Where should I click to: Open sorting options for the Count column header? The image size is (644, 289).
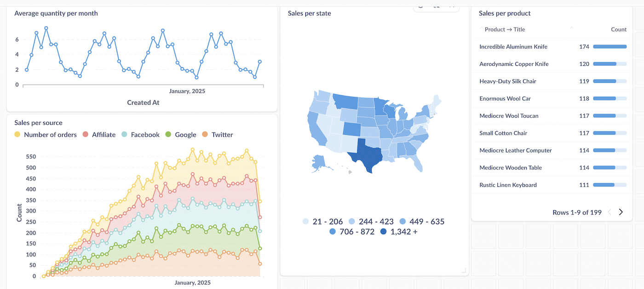[618, 29]
